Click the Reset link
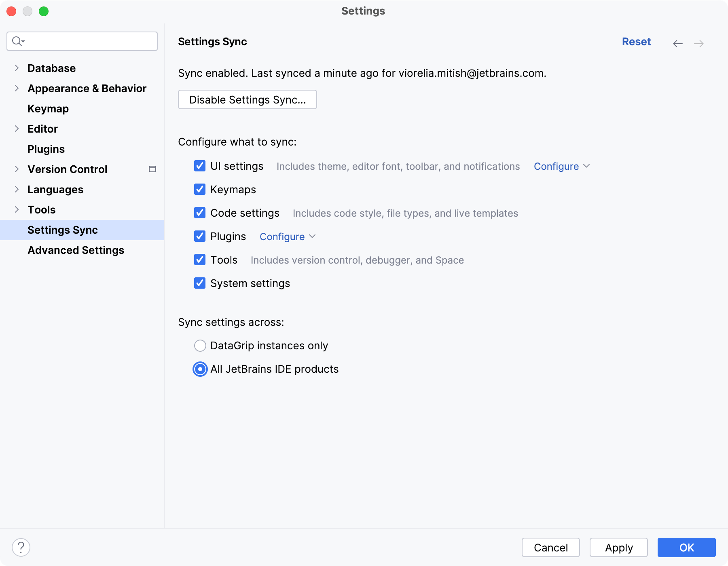Screen dimensions: 728x566 636,42
